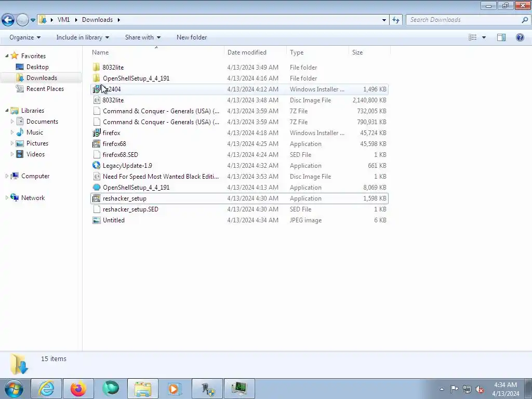
Task: Select Downloads in Favorites sidebar
Action: (x=42, y=78)
